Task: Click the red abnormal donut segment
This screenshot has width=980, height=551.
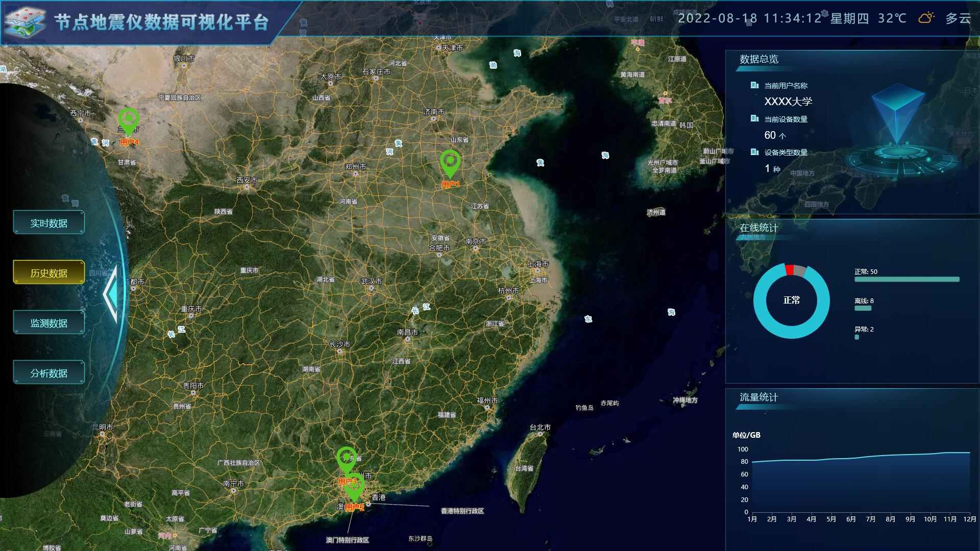Action: (790, 269)
